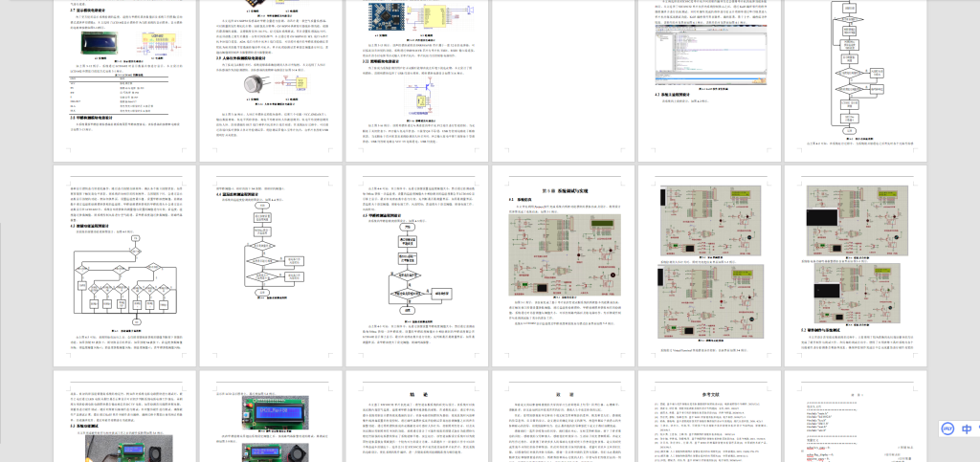Click the iFLY input method icon

[947, 429]
